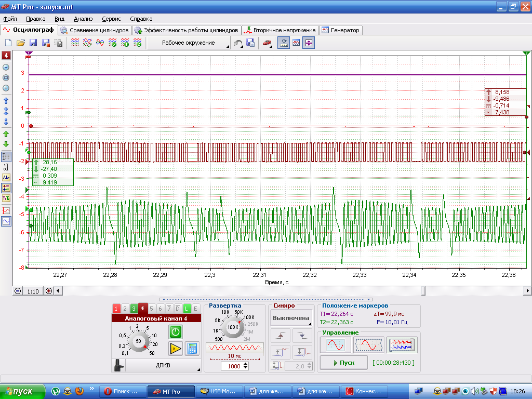Click the red-blue multichannel recorder mode button
The width and height of the screenshot is (532, 399).
tap(402, 345)
